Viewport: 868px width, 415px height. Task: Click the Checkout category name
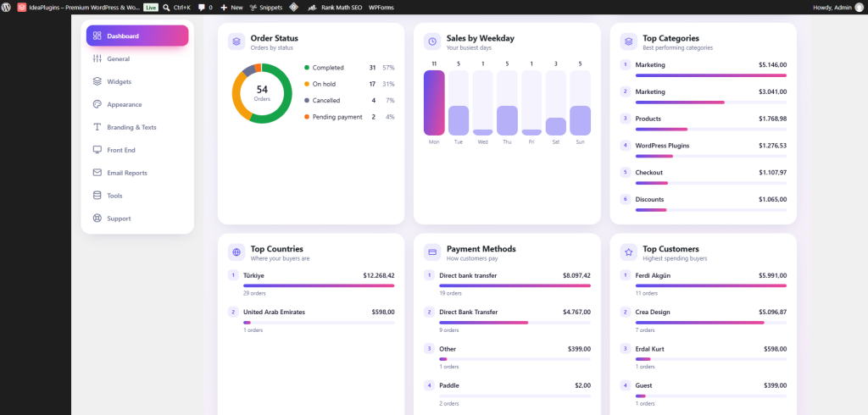[x=648, y=173]
